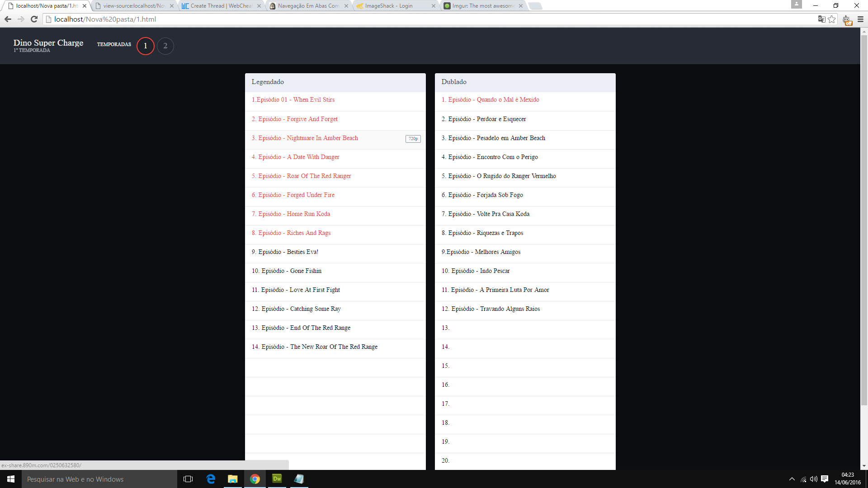Open the network status tray icon
The width and height of the screenshot is (868, 488).
point(803,479)
